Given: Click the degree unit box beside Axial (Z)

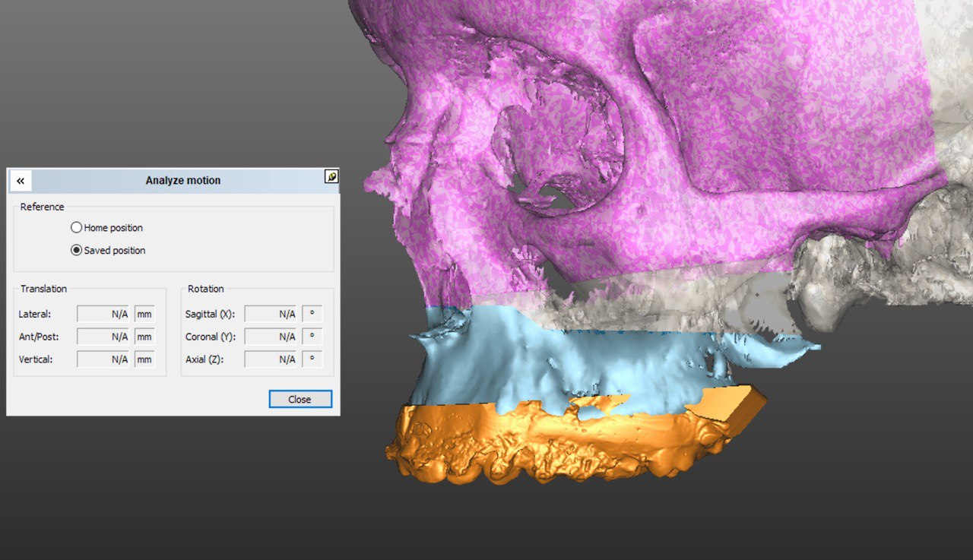Looking at the screenshot, I should [312, 359].
